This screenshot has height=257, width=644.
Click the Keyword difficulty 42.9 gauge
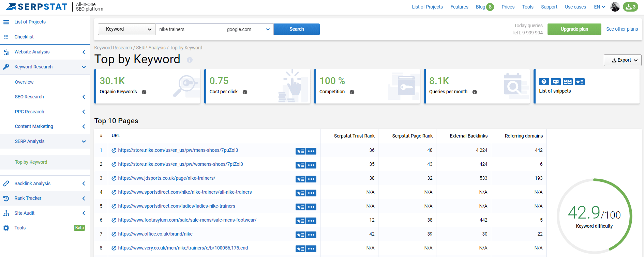[x=594, y=216]
